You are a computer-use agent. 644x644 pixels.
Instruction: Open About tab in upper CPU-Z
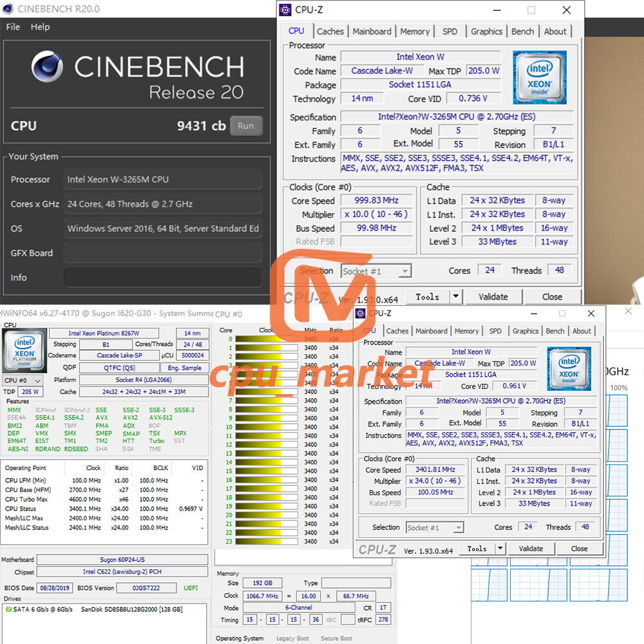point(555,32)
